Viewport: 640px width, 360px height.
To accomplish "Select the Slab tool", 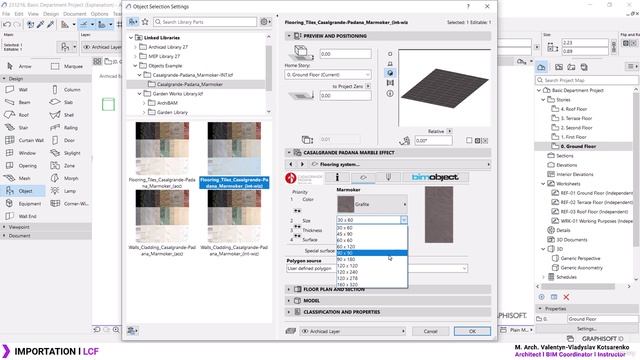I will [68, 102].
